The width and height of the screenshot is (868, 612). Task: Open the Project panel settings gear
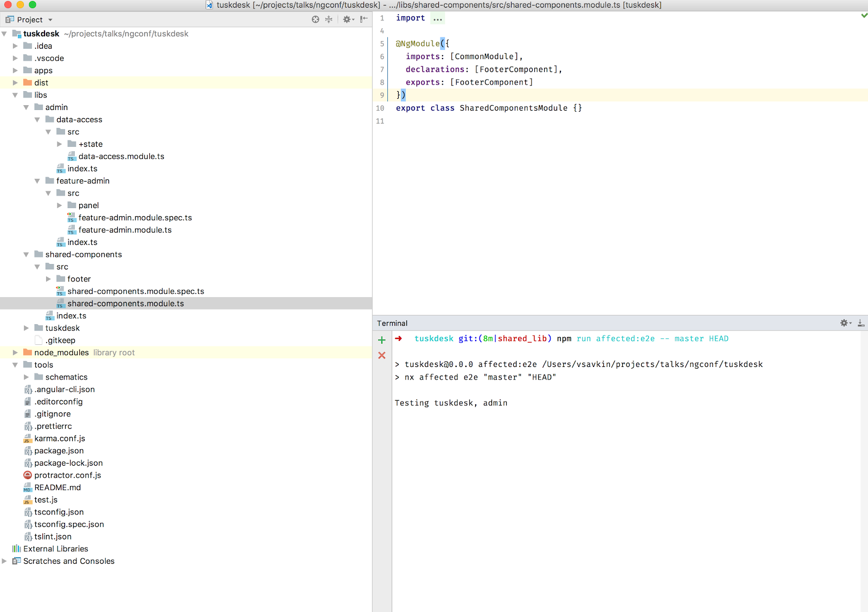coord(346,20)
